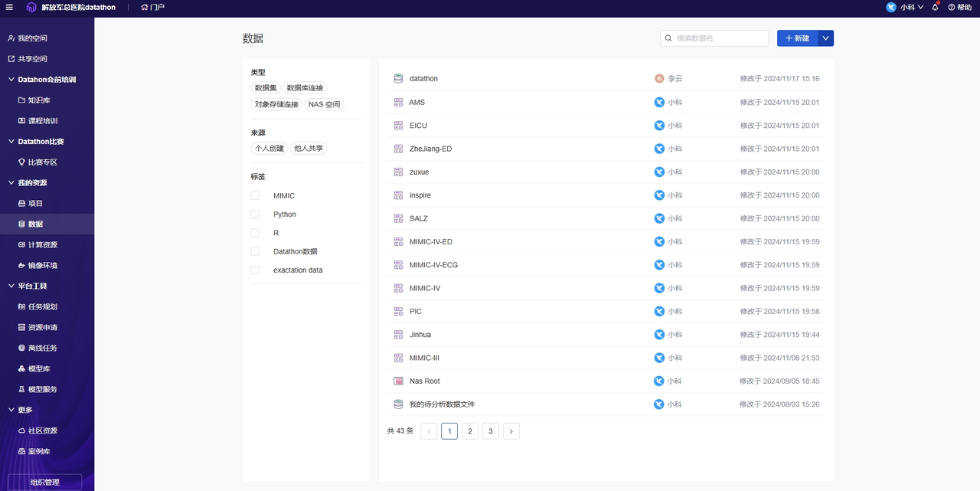
Task: Open the MIMIC-IV dataset entry
Action: tap(423, 287)
